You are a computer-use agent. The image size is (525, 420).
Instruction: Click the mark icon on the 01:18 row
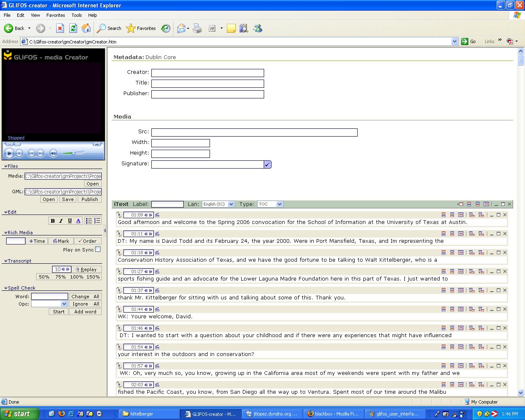tap(157, 253)
